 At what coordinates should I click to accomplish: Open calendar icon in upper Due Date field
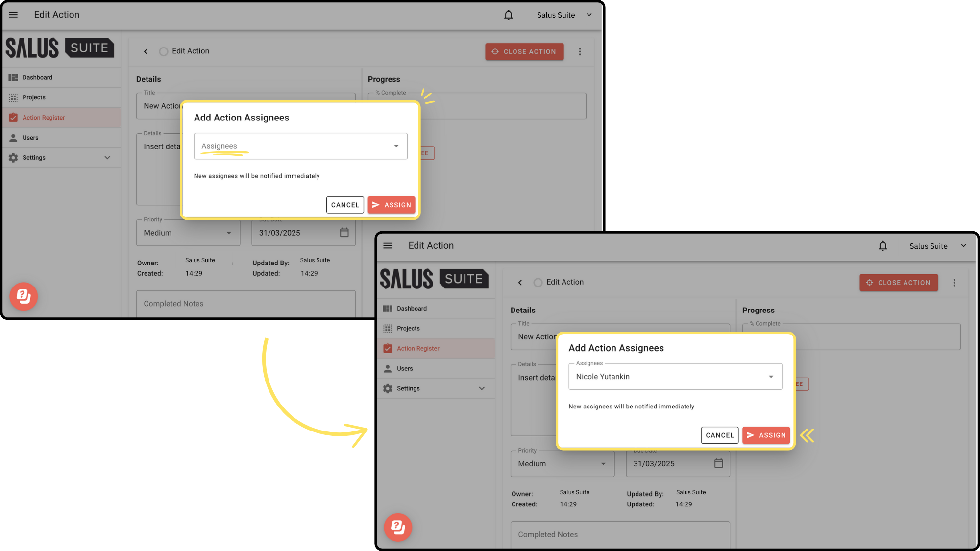click(344, 233)
